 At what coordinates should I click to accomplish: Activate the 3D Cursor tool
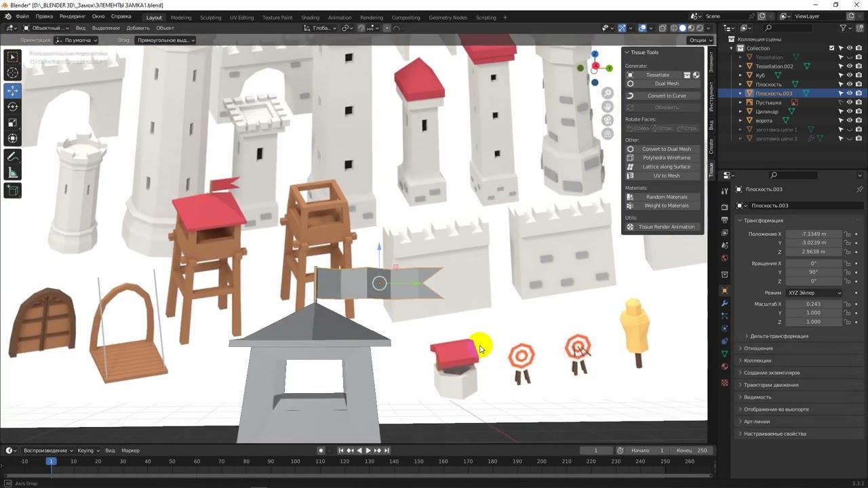(x=13, y=73)
